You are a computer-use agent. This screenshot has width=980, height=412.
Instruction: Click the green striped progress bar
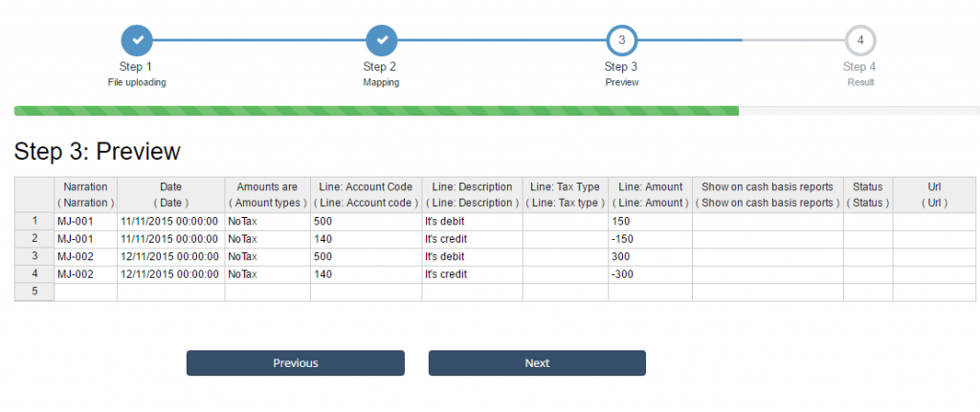(x=376, y=111)
